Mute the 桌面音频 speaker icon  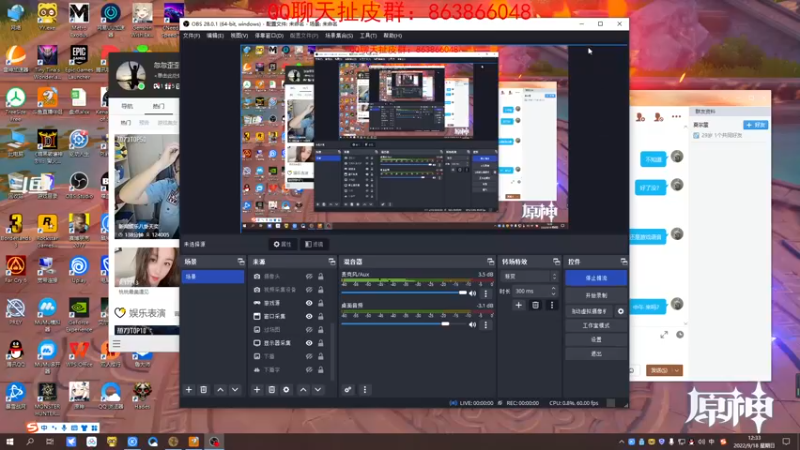[x=472, y=324]
